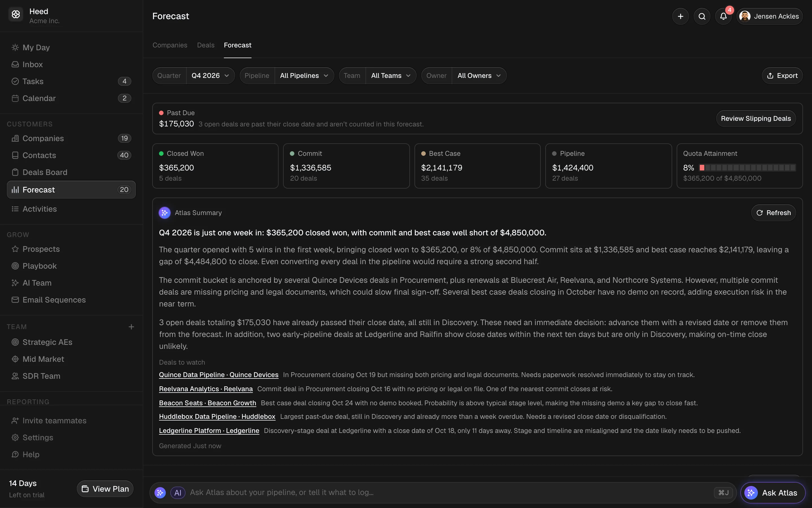Open Huddlebox Data Pipeline deal link
The width and height of the screenshot is (812, 508).
click(217, 417)
